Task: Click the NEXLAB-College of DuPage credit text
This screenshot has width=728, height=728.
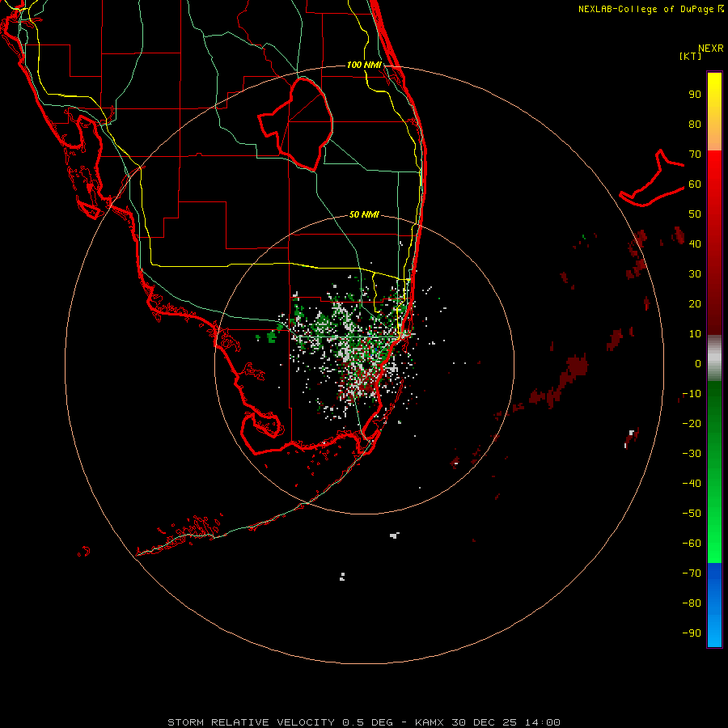Action: pyautogui.click(x=650, y=9)
